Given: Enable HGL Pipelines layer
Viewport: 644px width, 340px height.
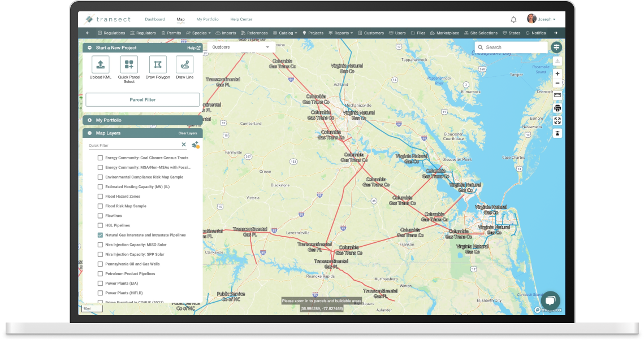Looking at the screenshot, I should click(100, 225).
